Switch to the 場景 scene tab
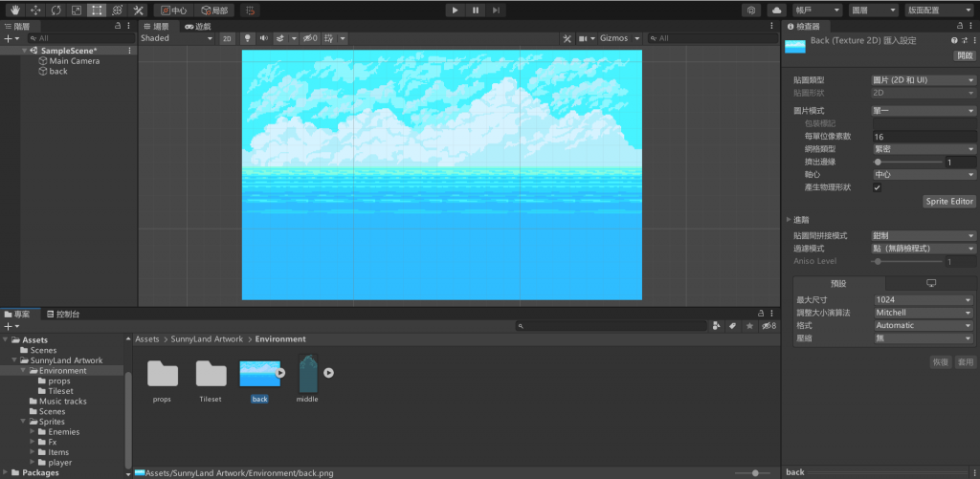This screenshot has width=980, height=479. pos(157,26)
